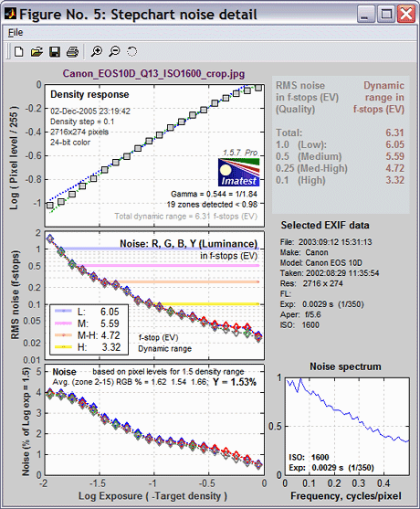This screenshot has height=509, width=420.
Task: Click the file title Canon_EOS10D_Q13_ISO1600_crop.jpg
Action: [x=153, y=73]
